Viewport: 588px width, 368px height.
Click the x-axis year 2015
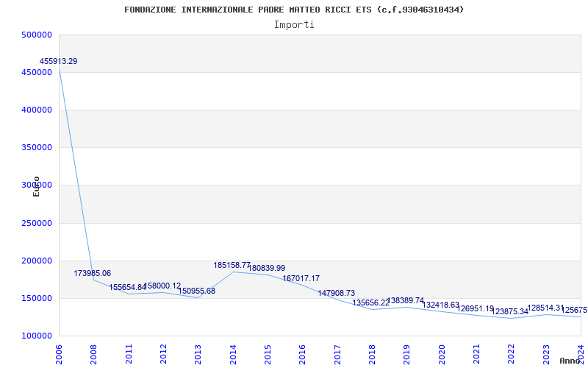coord(268,354)
